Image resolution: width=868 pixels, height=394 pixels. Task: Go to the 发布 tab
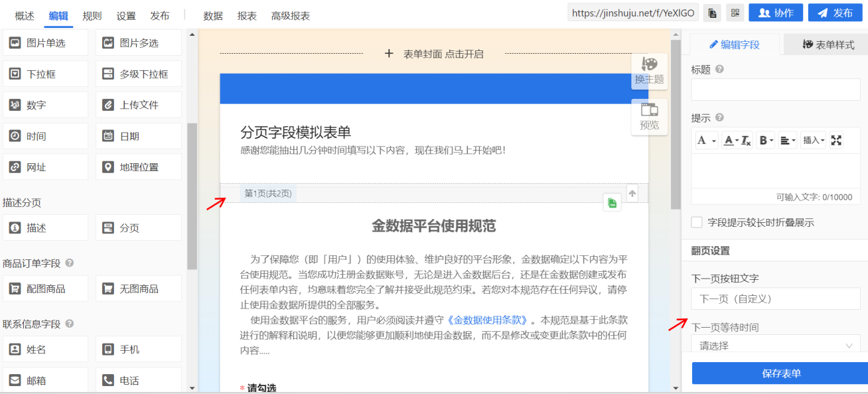click(160, 15)
